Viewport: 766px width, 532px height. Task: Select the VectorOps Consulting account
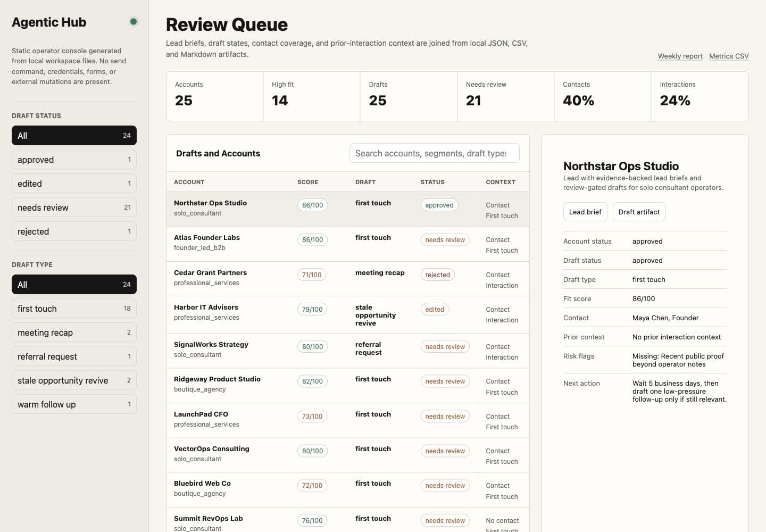(348, 455)
